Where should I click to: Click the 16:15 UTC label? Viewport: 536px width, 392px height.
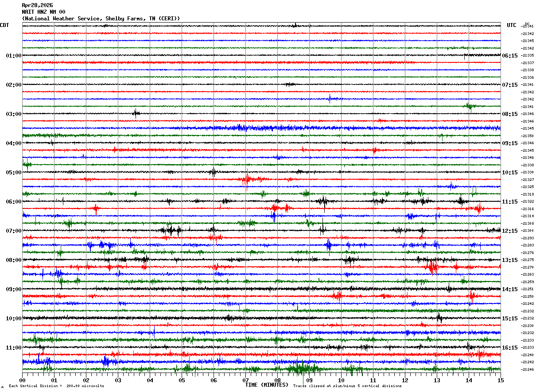pos(510,348)
